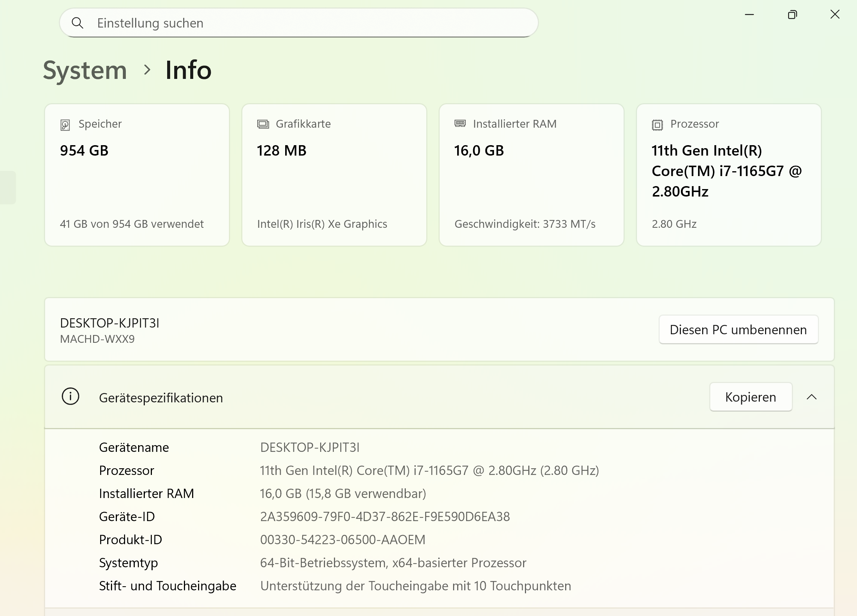Click the Speicher drive icon
Image resolution: width=857 pixels, height=616 pixels.
pyautogui.click(x=65, y=125)
